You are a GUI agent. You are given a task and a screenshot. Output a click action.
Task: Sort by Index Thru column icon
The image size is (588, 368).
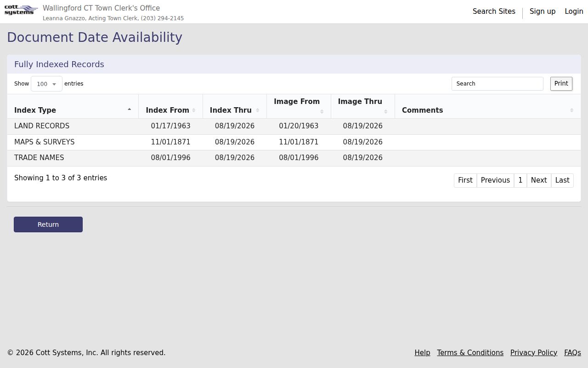(258, 110)
